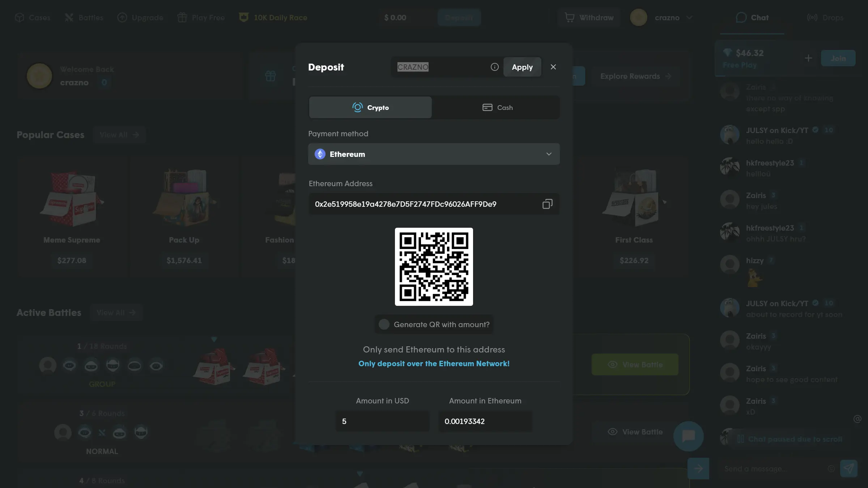Open Upgrade in the top navigation
This screenshot has width=868, height=488.
pyautogui.click(x=140, y=17)
